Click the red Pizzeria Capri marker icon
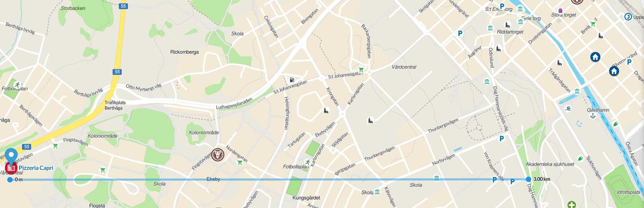Image resolution: width=644 pixels, height=208 pixels. pyautogui.click(x=10, y=168)
